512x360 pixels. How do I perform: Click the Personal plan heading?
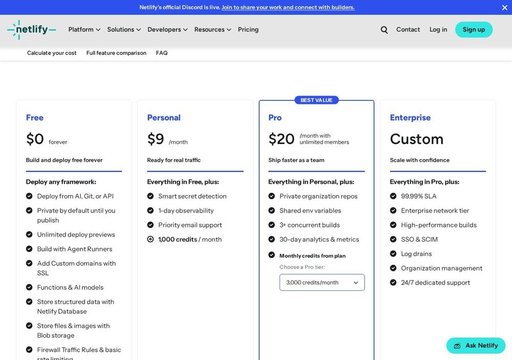tap(164, 118)
